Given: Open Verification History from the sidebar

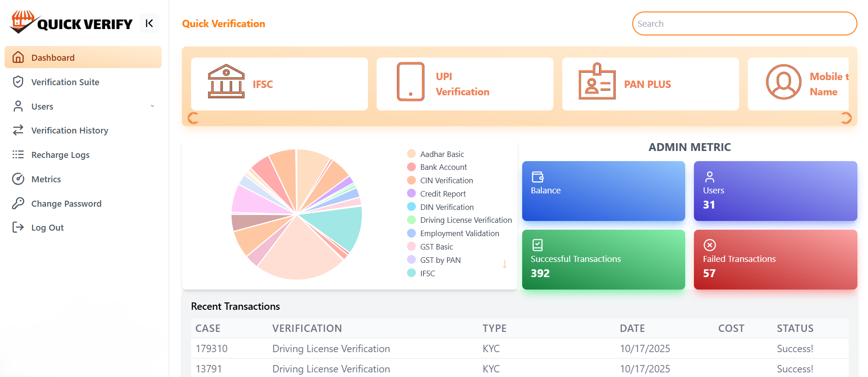Looking at the screenshot, I should tap(70, 131).
